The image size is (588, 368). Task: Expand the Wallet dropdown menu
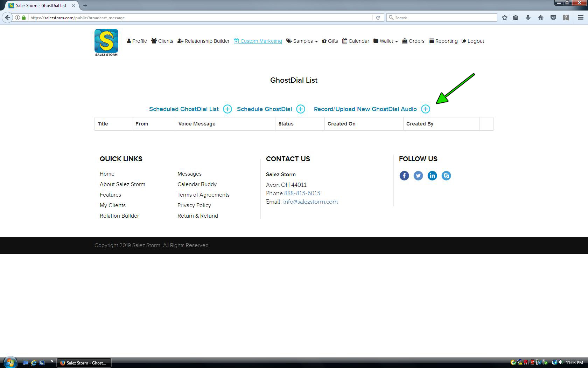[x=386, y=41]
